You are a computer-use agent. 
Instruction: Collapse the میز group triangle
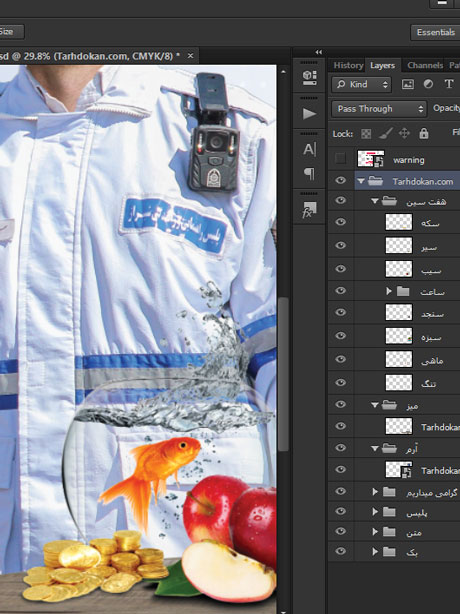click(375, 405)
